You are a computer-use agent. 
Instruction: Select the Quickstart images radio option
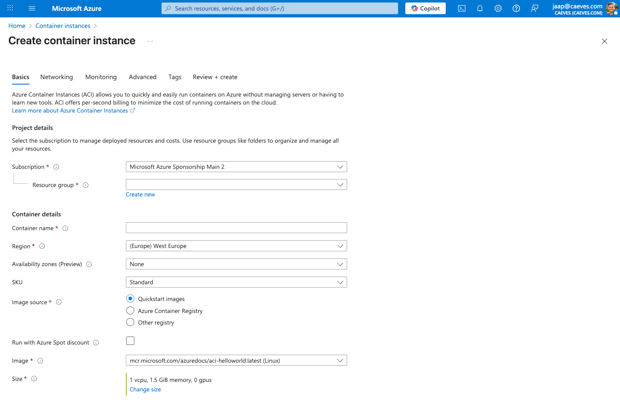pyautogui.click(x=130, y=299)
